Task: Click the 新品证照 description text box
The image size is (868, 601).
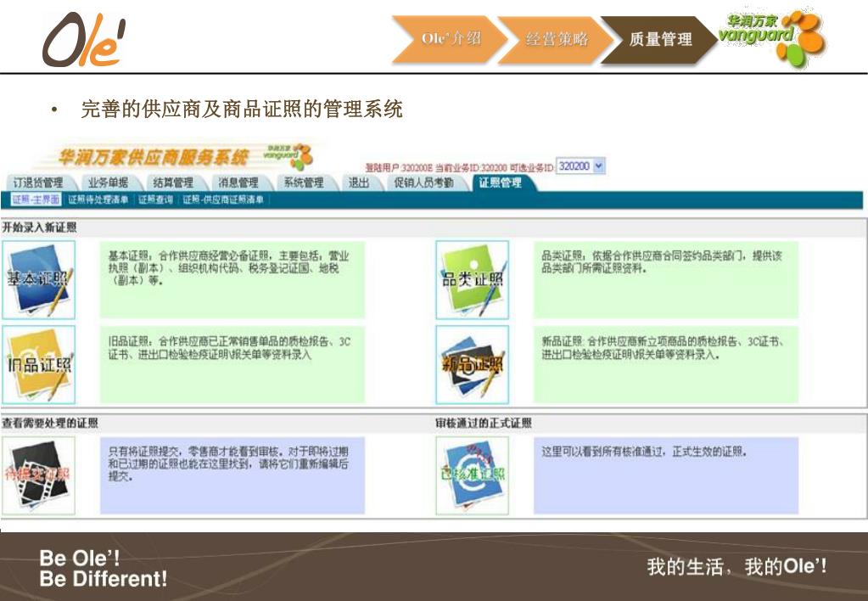Action: coord(666,364)
